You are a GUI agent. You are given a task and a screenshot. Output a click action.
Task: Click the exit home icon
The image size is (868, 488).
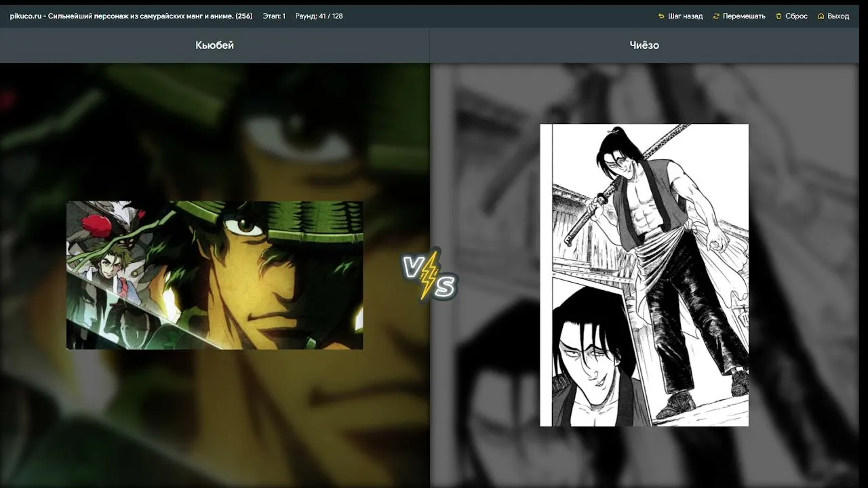(821, 16)
